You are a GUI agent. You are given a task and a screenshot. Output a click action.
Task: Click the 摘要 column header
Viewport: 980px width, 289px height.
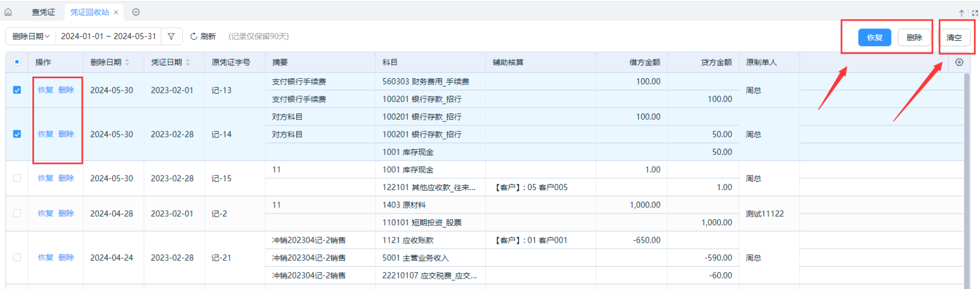(x=320, y=62)
